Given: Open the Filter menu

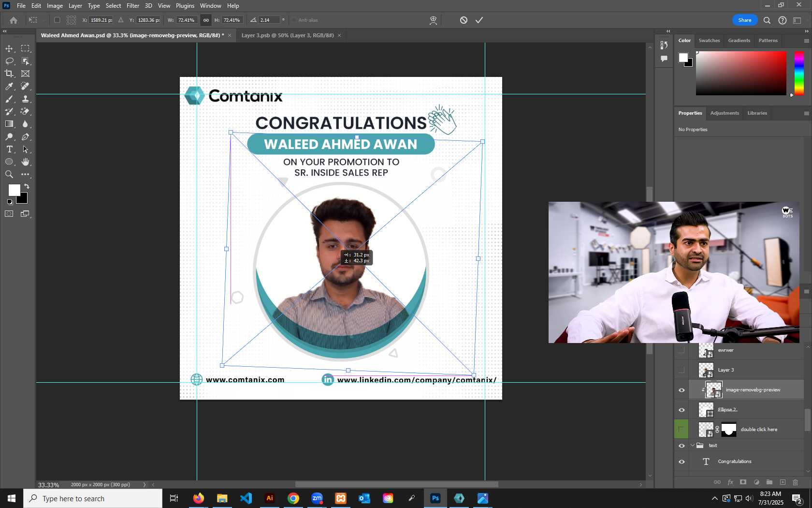Looking at the screenshot, I should click(x=132, y=6).
